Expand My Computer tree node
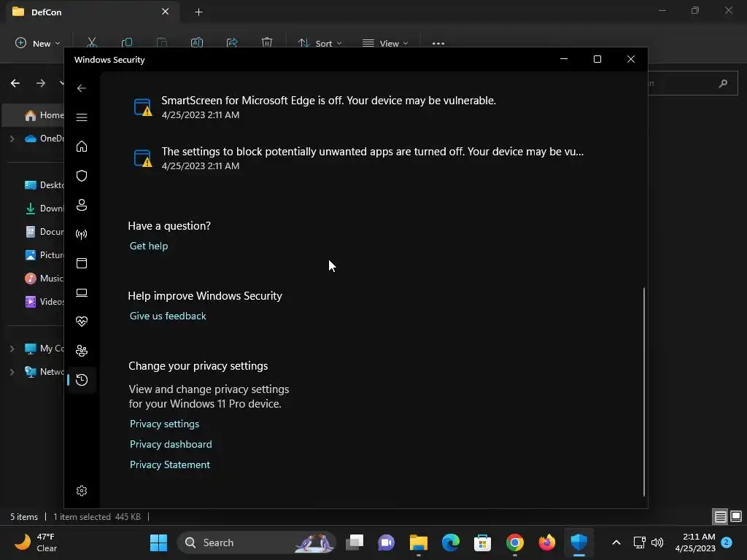The width and height of the screenshot is (747, 560). pos(12,349)
